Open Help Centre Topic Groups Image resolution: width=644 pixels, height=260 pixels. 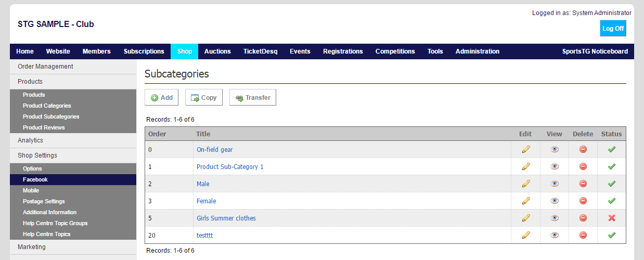[x=73, y=223]
